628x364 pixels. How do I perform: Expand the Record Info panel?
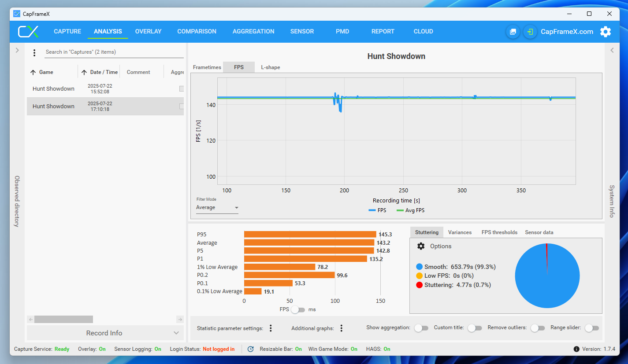[x=105, y=333]
